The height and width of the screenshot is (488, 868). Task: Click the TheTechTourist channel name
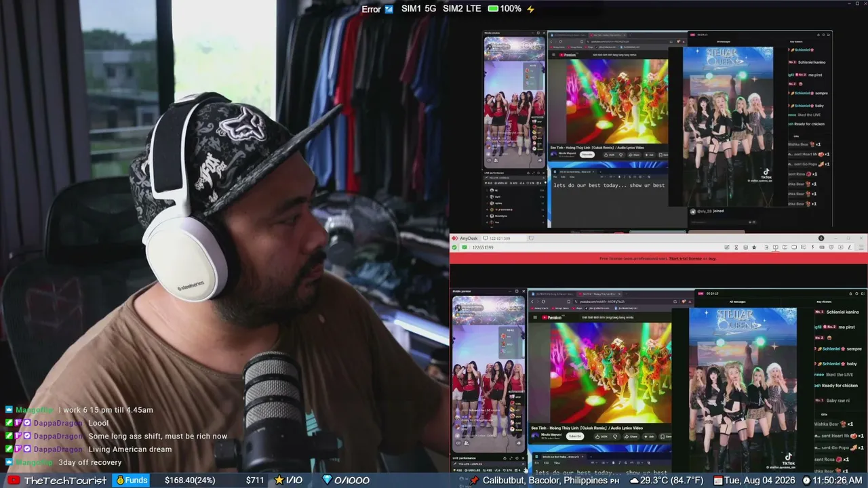[65, 481]
